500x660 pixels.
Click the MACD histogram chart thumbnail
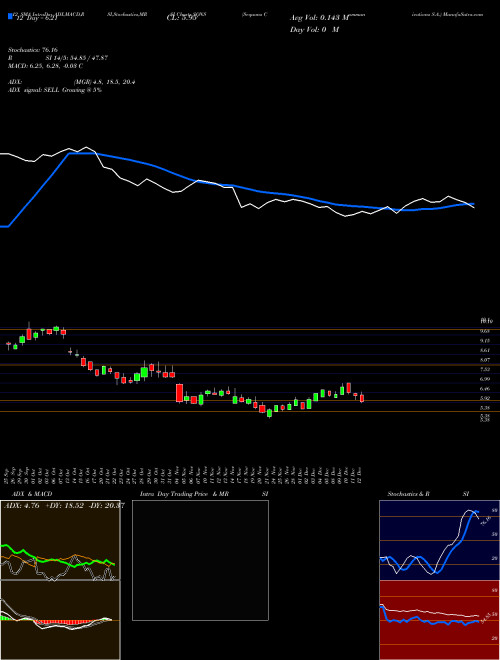[x=60, y=620]
